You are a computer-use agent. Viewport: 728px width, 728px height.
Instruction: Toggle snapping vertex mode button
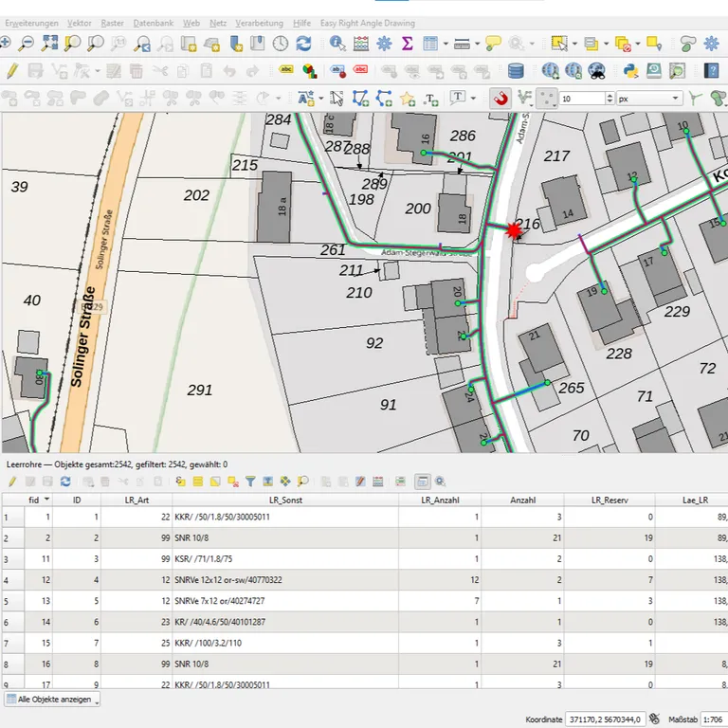click(x=546, y=99)
